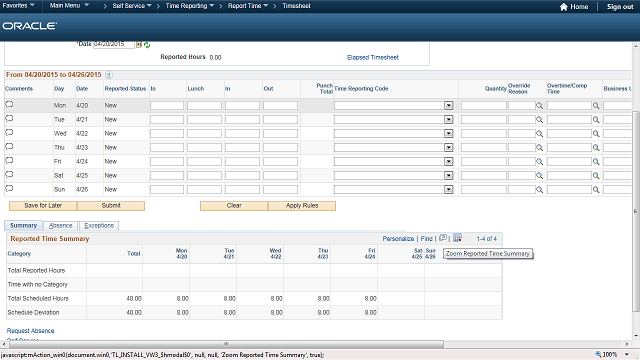Open the Main Menu dropdown
The height and width of the screenshot is (360, 640).
(69, 6)
